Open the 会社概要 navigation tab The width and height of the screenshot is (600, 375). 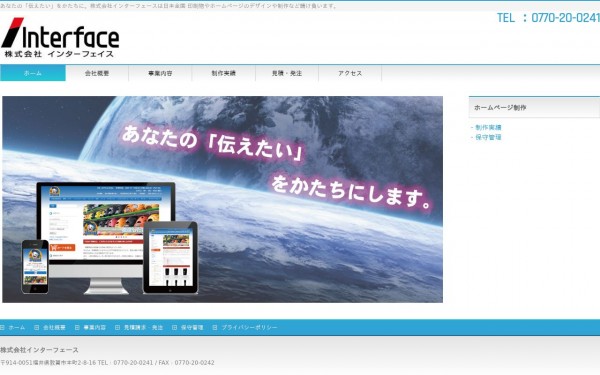pos(97,73)
